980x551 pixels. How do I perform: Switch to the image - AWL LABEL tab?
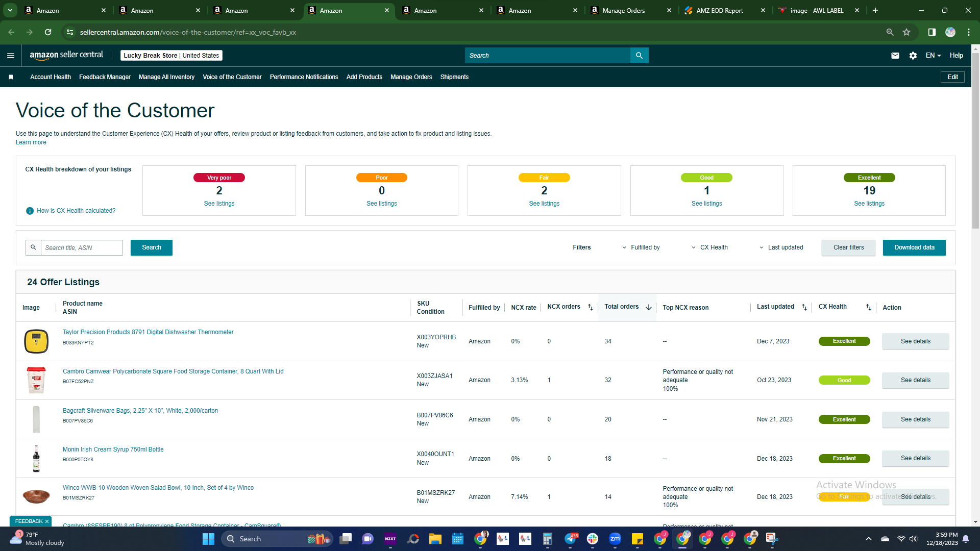(818, 10)
